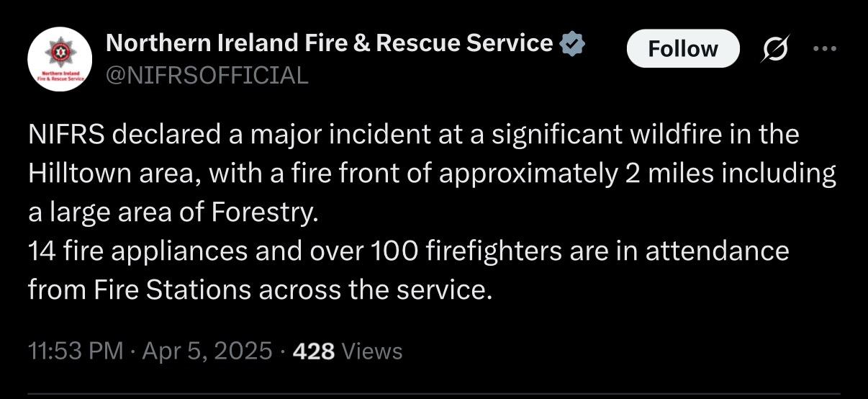Click the bold 428 view count
Image resolution: width=868 pixels, height=399 pixels.
click(x=315, y=351)
